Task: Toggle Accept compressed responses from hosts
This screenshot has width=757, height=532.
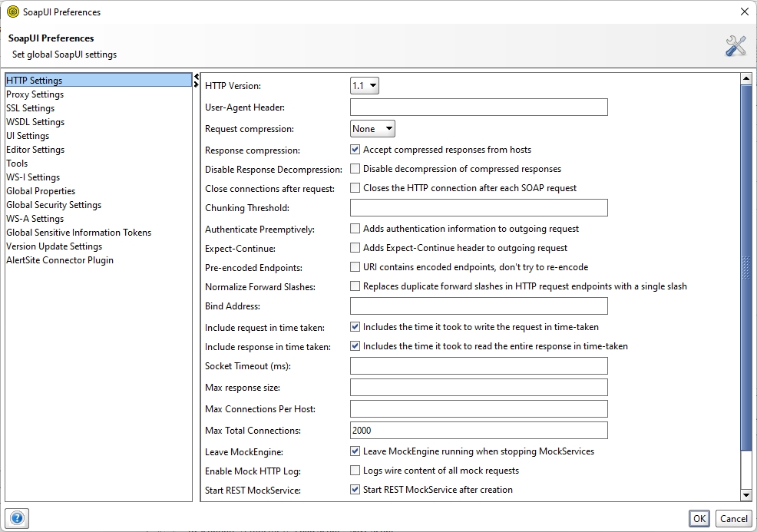Action: coord(355,150)
